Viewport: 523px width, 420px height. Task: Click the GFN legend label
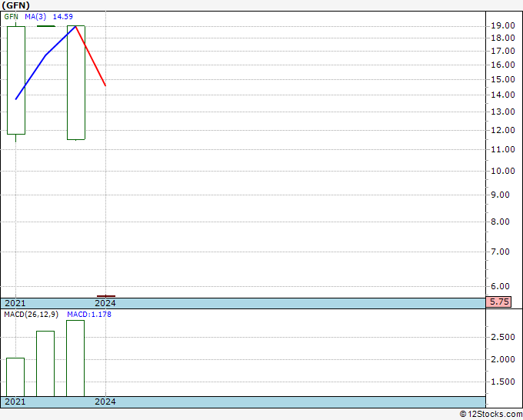coord(11,17)
